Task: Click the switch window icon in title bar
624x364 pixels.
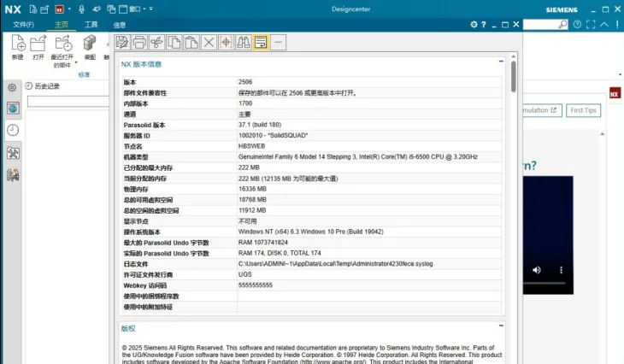Action: 111,9
